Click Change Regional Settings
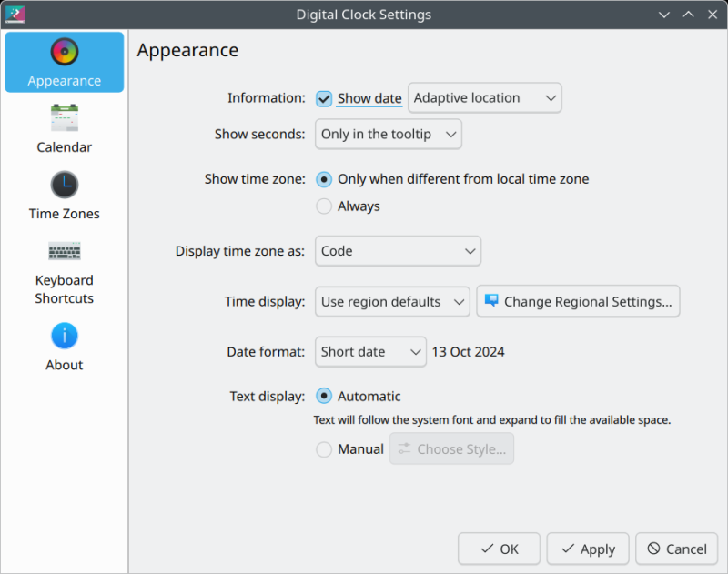 [578, 301]
